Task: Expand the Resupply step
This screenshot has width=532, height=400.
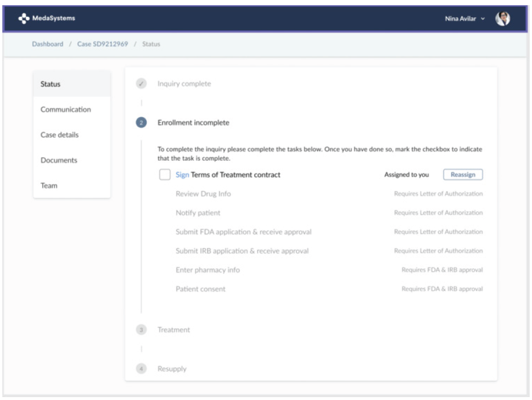Action: click(172, 369)
